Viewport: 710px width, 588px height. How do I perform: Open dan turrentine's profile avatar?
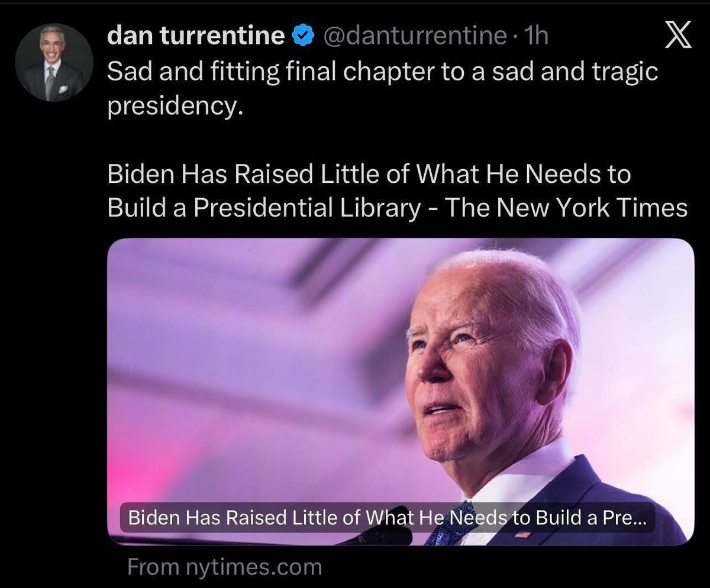tap(54, 62)
